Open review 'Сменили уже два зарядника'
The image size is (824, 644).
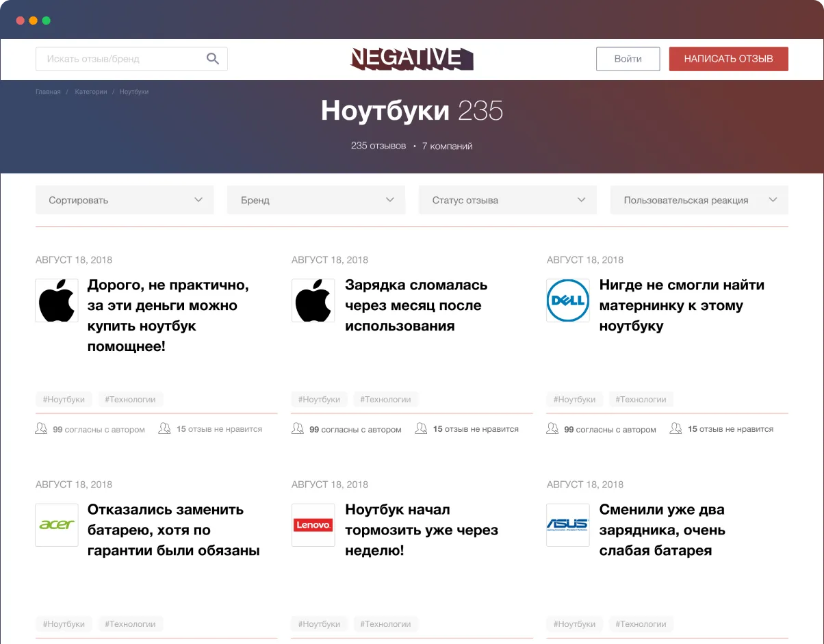coord(662,530)
